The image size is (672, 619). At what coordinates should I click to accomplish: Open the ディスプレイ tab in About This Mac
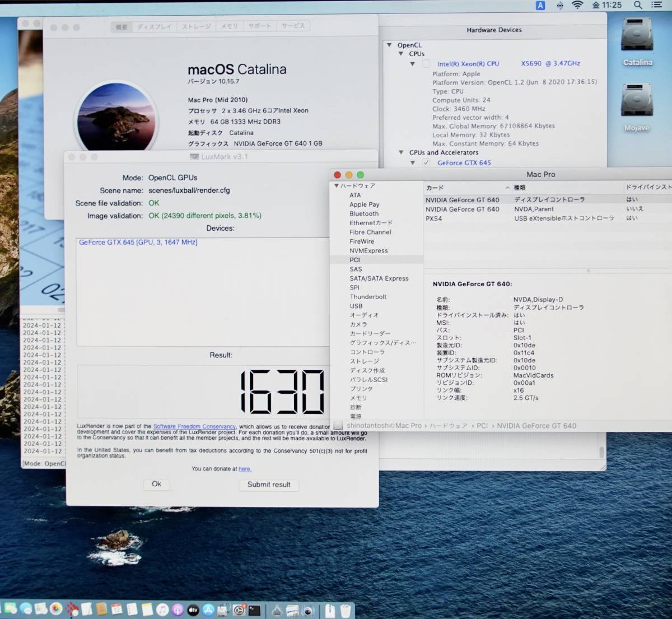pyautogui.click(x=155, y=26)
